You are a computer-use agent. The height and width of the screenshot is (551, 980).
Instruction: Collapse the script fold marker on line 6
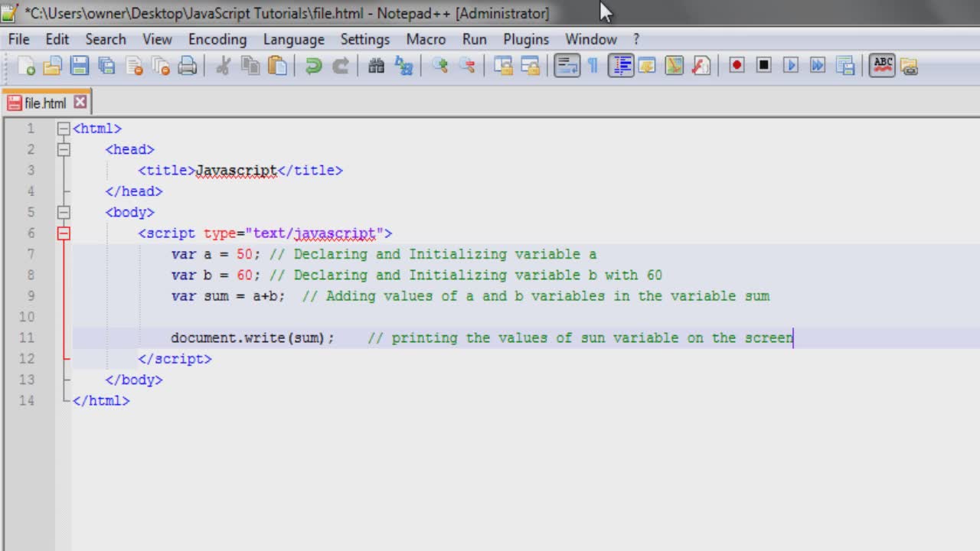point(64,233)
